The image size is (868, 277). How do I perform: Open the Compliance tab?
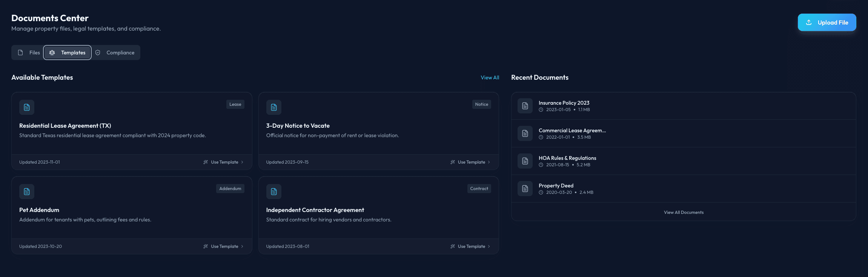115,53
